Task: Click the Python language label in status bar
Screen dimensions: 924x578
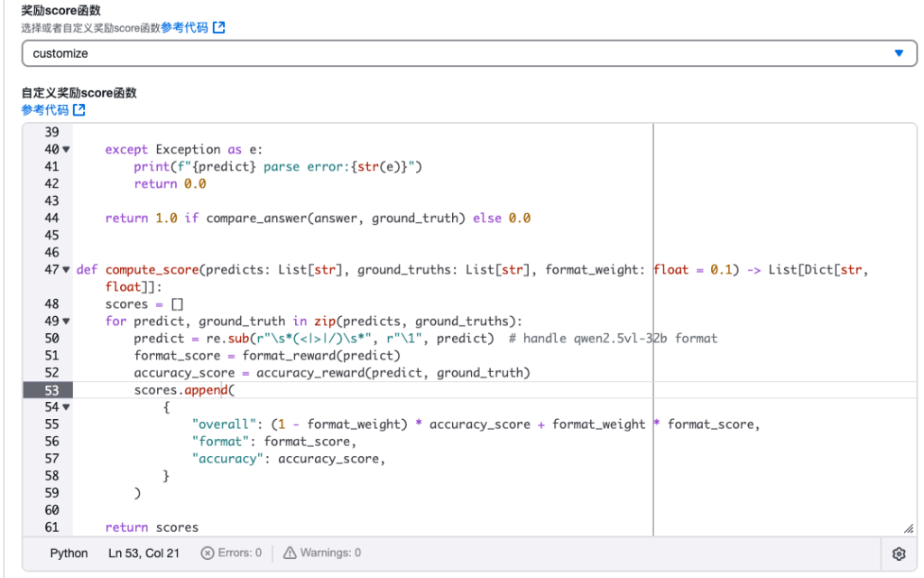Action: (69, 554)
